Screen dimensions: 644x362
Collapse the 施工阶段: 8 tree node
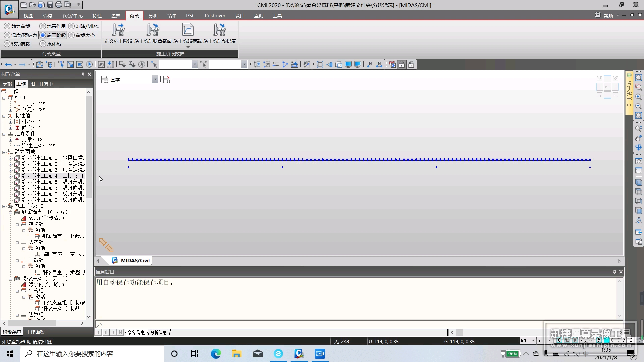click(4, 206)
